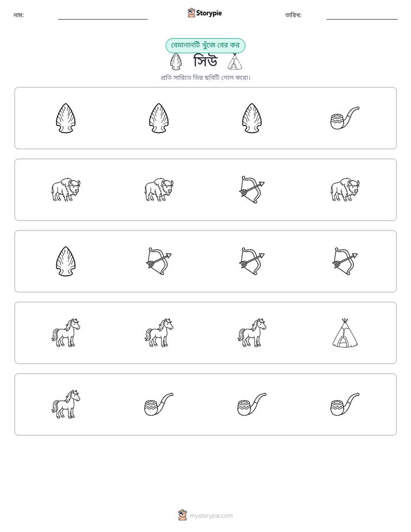Choose the horse in the fifth row
The width and height of the screenshot is (411, 532).
pyautogui.click(x=66, y=404)
